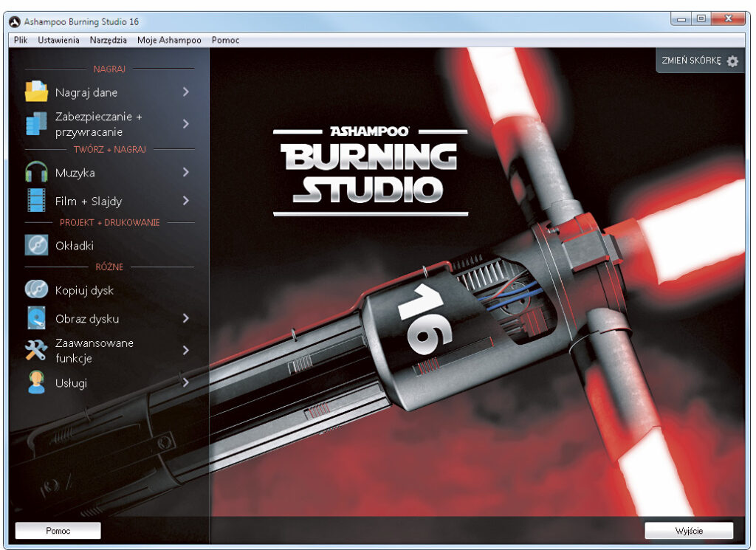Click the gear icon beside ZMIEŃ SKÓRKĘ
The height and width of the screenshot is (550, 756).
(x=732, y=61)
